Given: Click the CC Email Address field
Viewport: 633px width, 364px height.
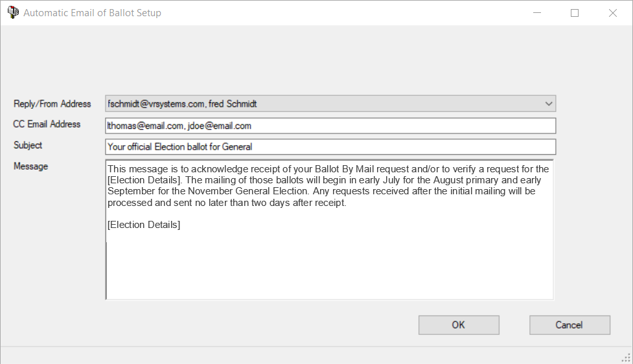Looking at the screenshot, I should pyautogui.click(x=330, y=126).
